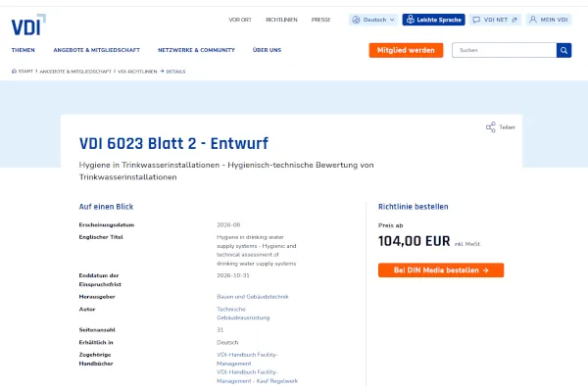The width and height of the screenshot is (588, 392).
Task: Click the share icon next to Teilen
Action: pos(491,127)
